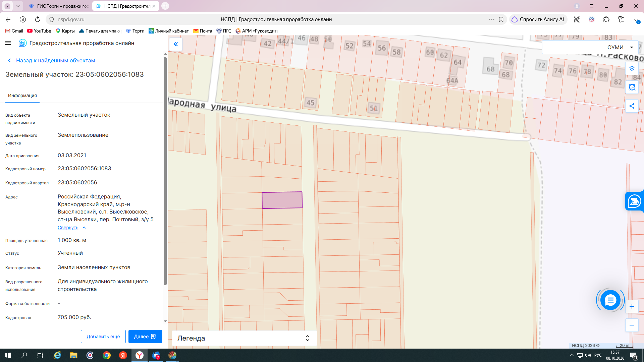Close the НСПД browser tab
This screenshot has width=644, height=362.
(154, 6)
